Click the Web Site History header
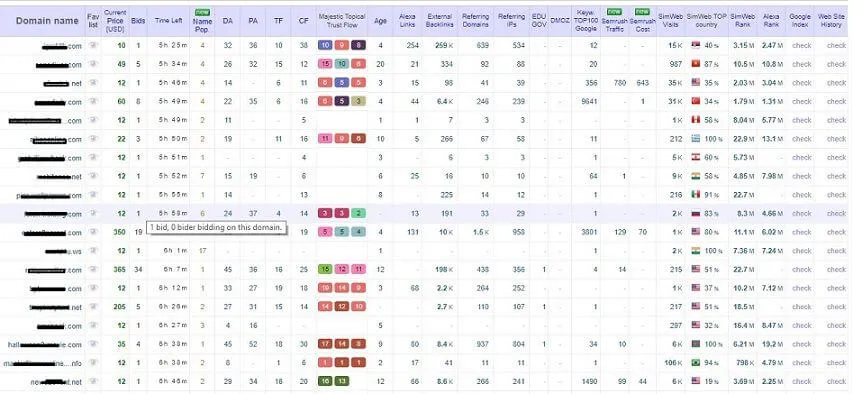 (831, 21)
